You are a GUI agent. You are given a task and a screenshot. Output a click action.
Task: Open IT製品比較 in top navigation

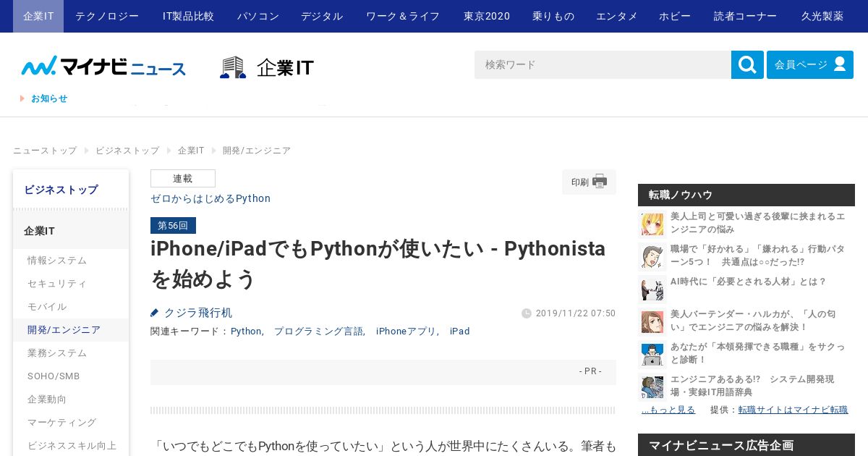tap(188, 16)
